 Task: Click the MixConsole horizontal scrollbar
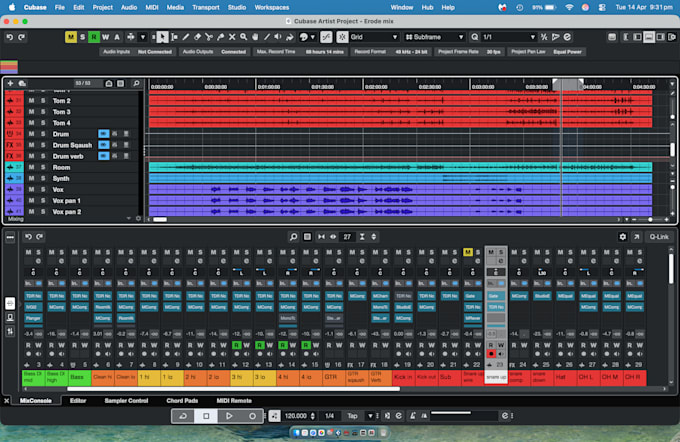click(x=233, y=389)
